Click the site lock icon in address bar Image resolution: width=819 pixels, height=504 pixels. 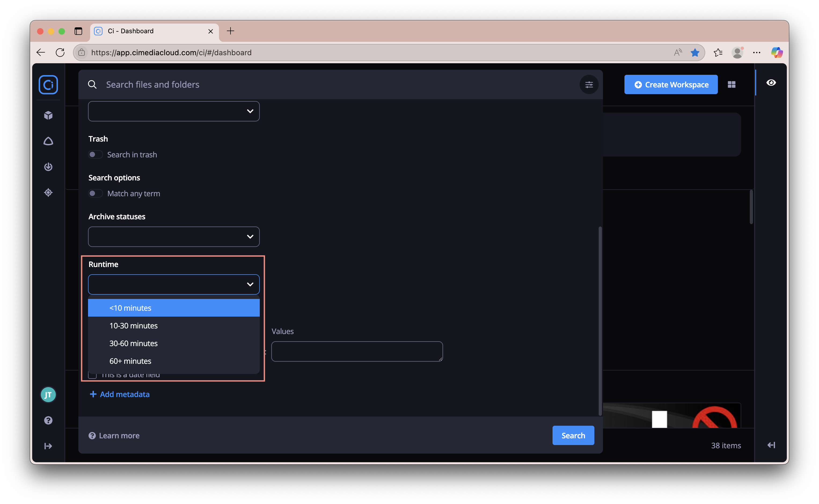click(81, 52)
